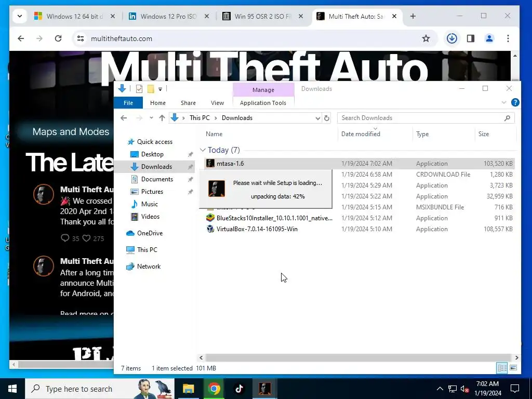The width and height of the screenshot is (532, 399).
Task: Reload the multitheftauto.com page
Action: pyautogui.click(x=58, y=38)
